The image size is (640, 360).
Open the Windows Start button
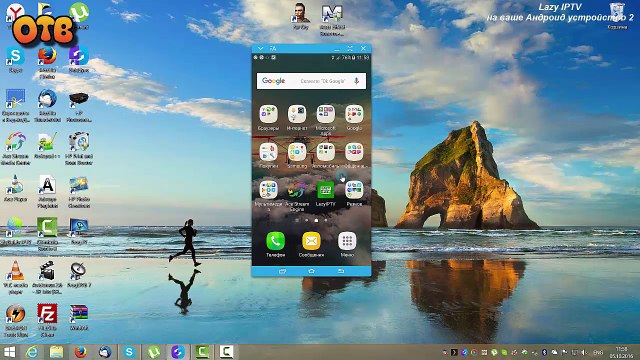click(9, 352)
